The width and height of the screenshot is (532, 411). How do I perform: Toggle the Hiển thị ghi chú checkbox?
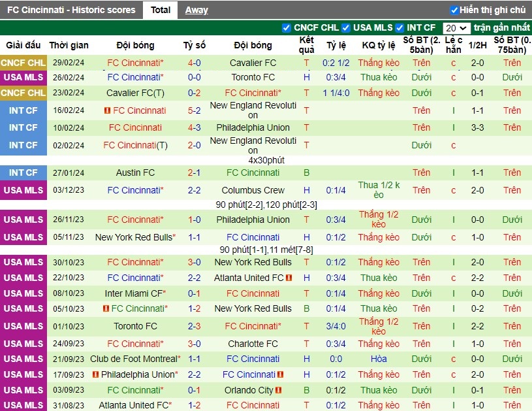click(454, 10)
